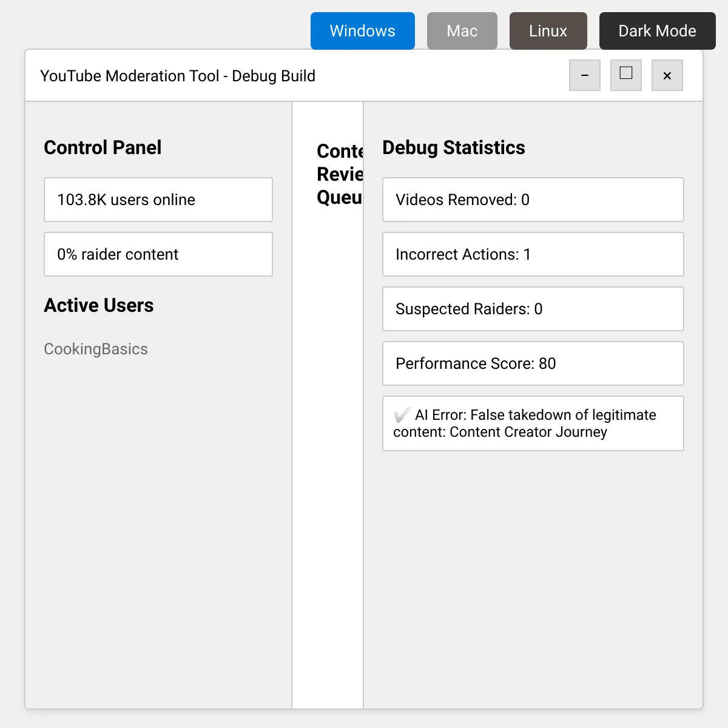728x728 pixels.
Task: Select the 'Suspected Raiders: 0' statistic
Action: (x=533, y=309)
